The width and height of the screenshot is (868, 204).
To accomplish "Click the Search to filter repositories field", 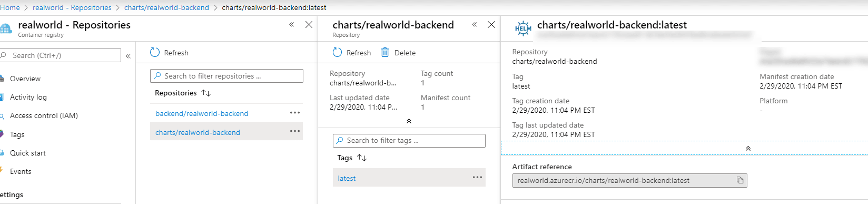I will pos(226,76).
